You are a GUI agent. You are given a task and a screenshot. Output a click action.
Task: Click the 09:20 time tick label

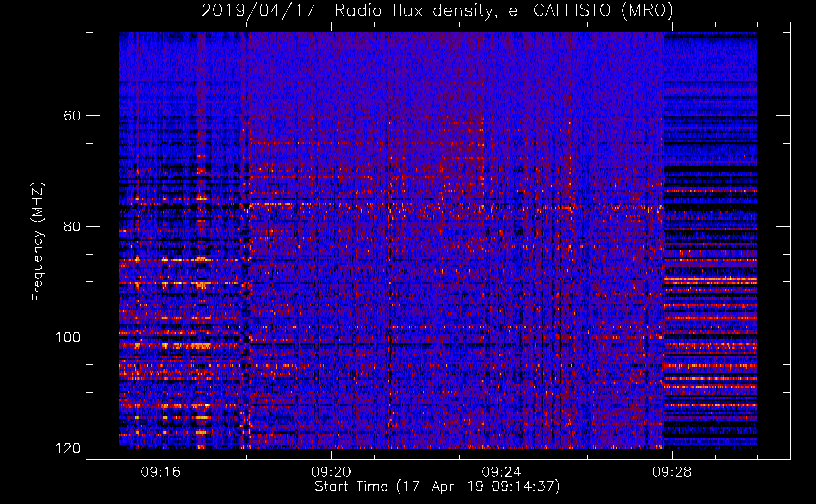(331, 472)
